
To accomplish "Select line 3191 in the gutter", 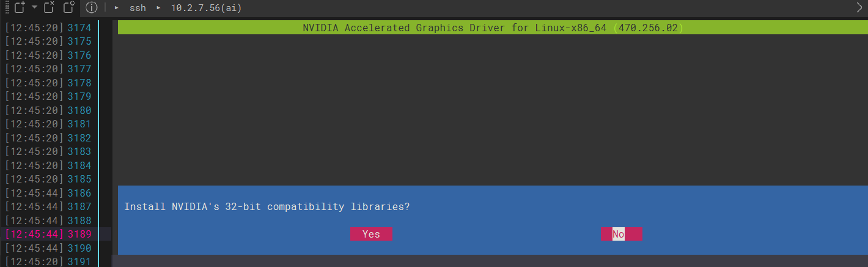I will [x=79, y=261].
